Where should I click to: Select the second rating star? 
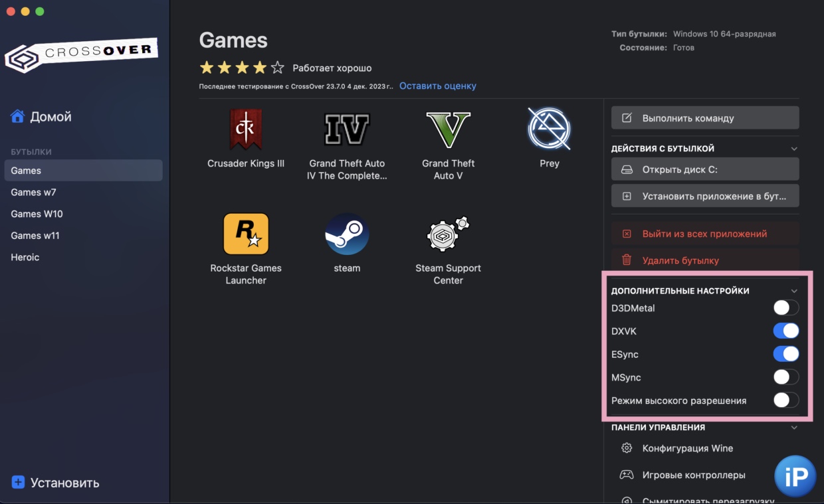tap(225, 68)
